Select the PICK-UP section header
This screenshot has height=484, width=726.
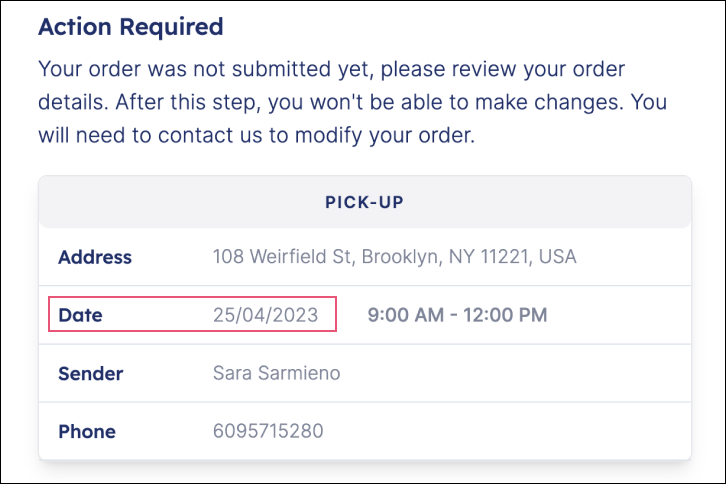pos(364,202)
